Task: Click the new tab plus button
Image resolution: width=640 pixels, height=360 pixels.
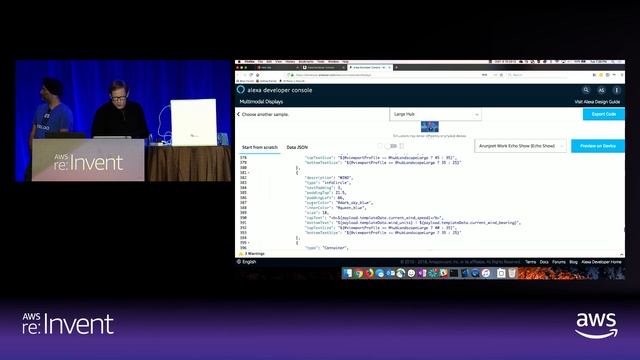Action: click(x=396, y=67)
